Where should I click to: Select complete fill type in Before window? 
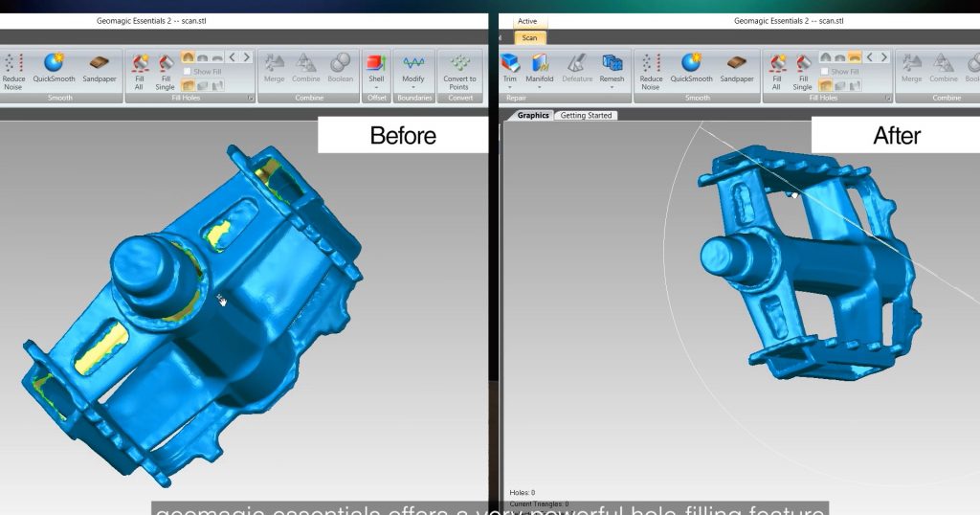point(188,85)
